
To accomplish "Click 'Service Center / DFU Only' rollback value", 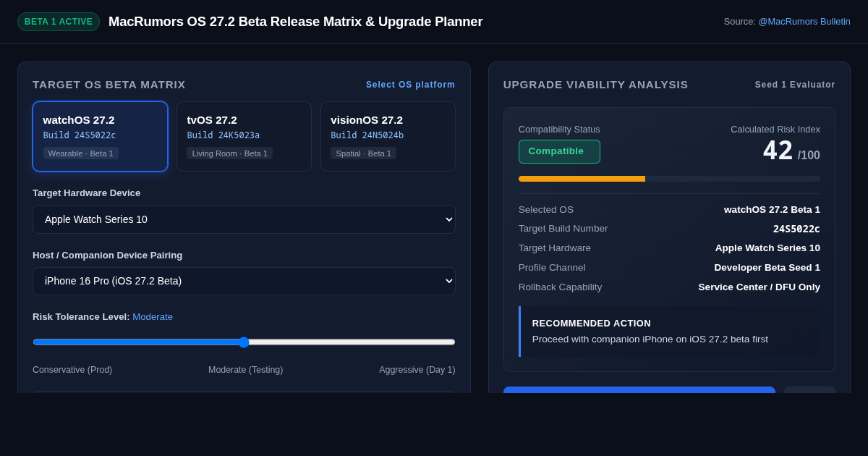I will (759, 287).
